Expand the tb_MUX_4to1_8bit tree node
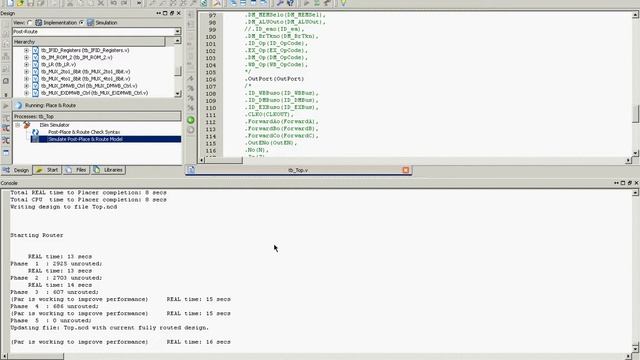Viewport: 640px width, 360px height. [x=27, y=79]
